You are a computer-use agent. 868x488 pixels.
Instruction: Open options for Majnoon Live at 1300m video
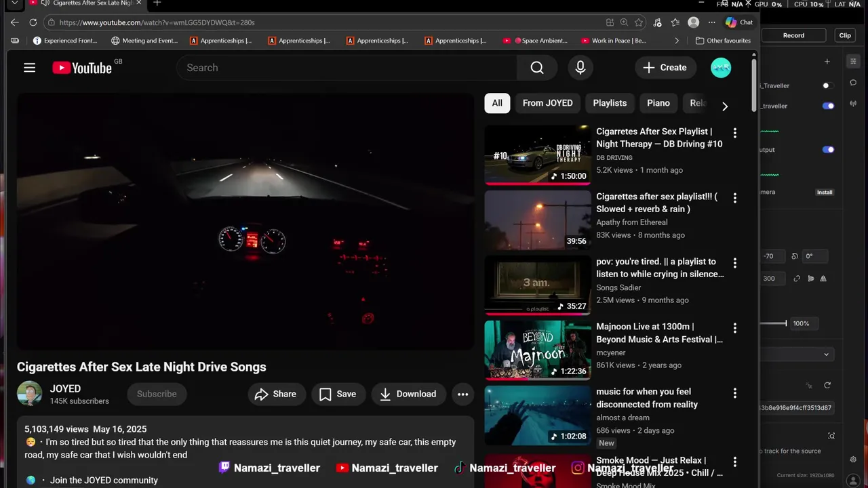734,328
